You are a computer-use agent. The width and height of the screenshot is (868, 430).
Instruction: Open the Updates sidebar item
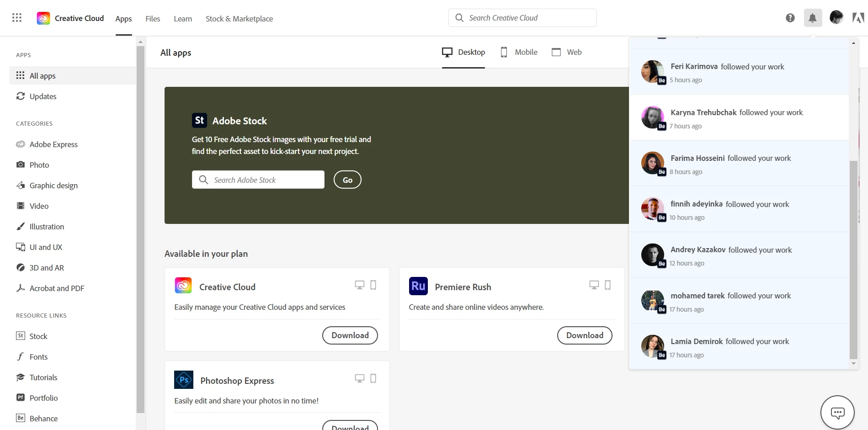[x=73, y=96]
